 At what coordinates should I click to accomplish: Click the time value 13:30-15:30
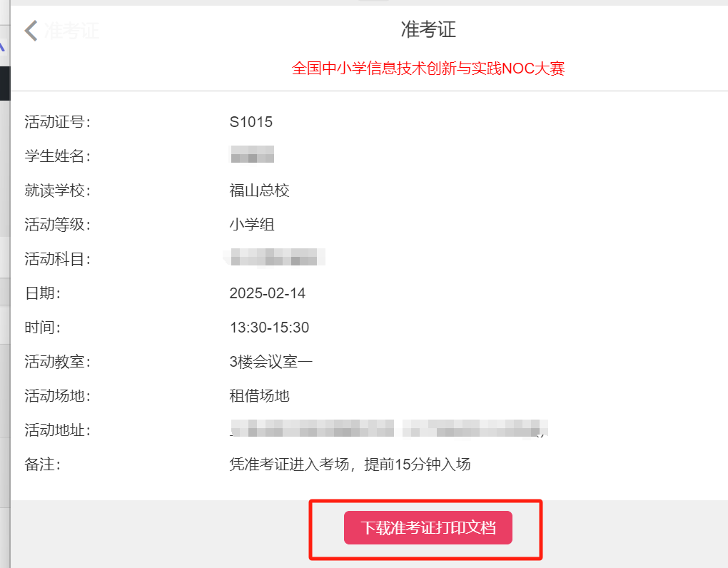pos(269,328)
